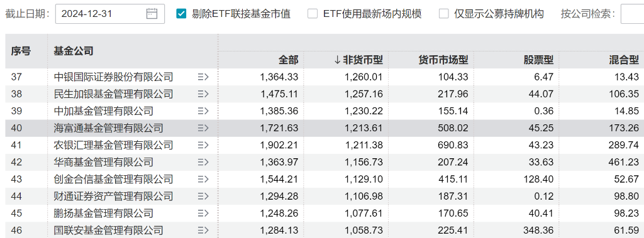Open the calendar picker in date field

[152, 14]
